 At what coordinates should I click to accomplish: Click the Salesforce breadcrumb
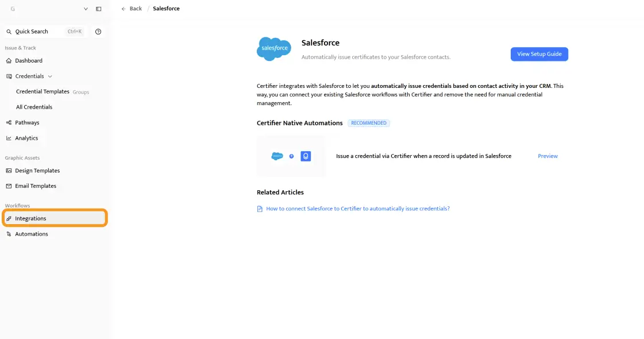[x=166, y=9]
